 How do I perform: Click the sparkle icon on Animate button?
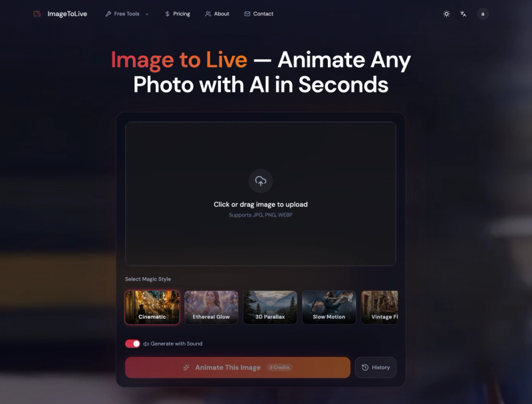tap(188, 367)
